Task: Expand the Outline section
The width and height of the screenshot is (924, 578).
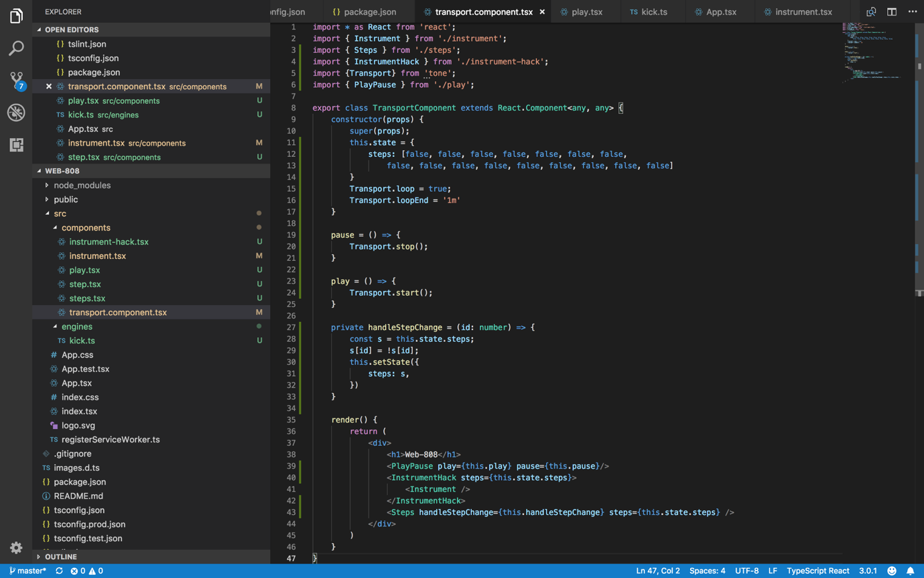Action: [x=60, y=557]
